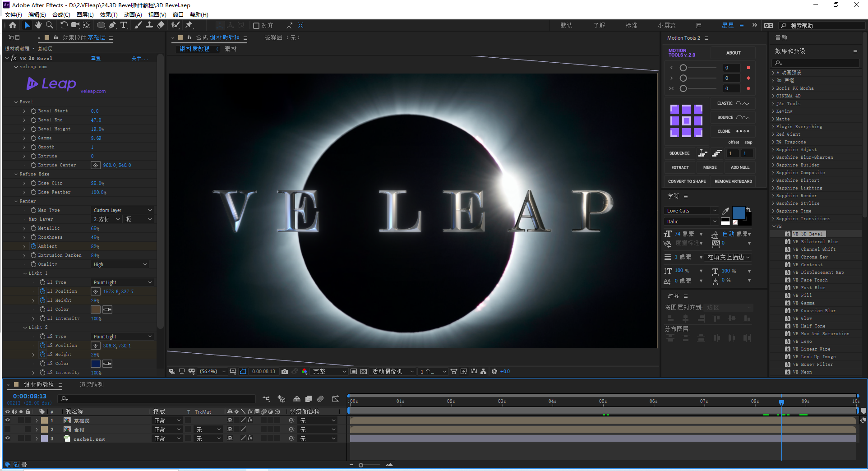The height and width of the screenshot is (471, 868).
Task: Select the Hand tool
Action: pos(38,25)
